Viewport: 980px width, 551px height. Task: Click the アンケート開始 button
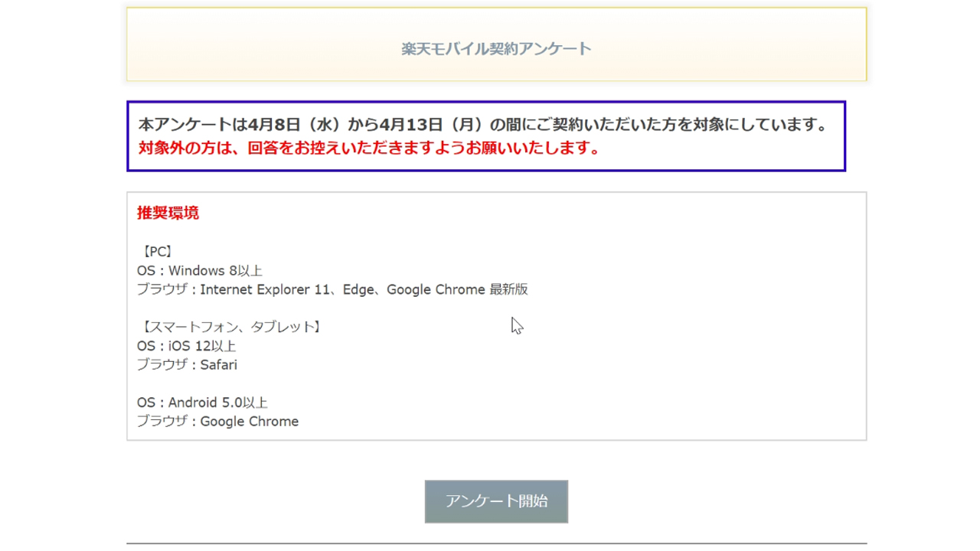496,501
